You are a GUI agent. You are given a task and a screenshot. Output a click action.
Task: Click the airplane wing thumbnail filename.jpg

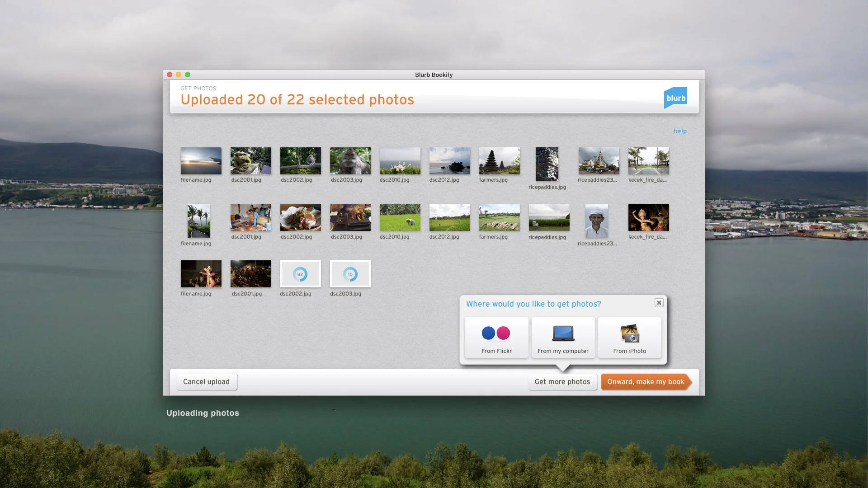201,160
